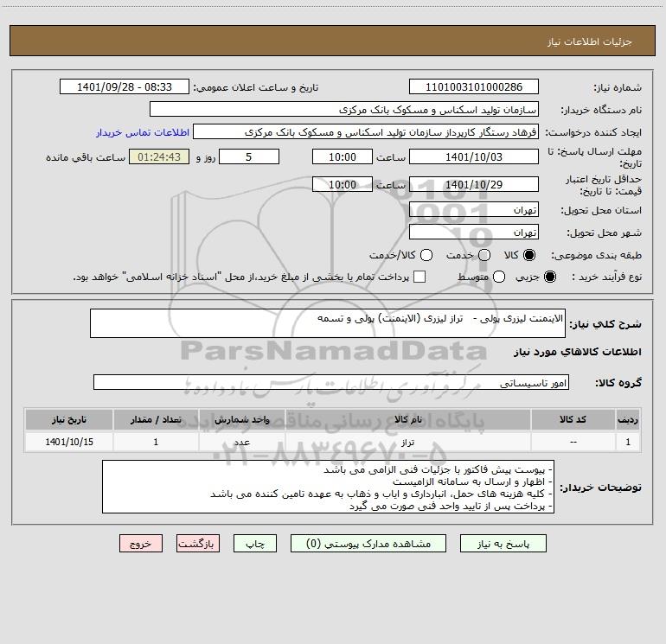
Task: Click the جزئیات اطلاعات نیاز page title
Action: point(590,41)
